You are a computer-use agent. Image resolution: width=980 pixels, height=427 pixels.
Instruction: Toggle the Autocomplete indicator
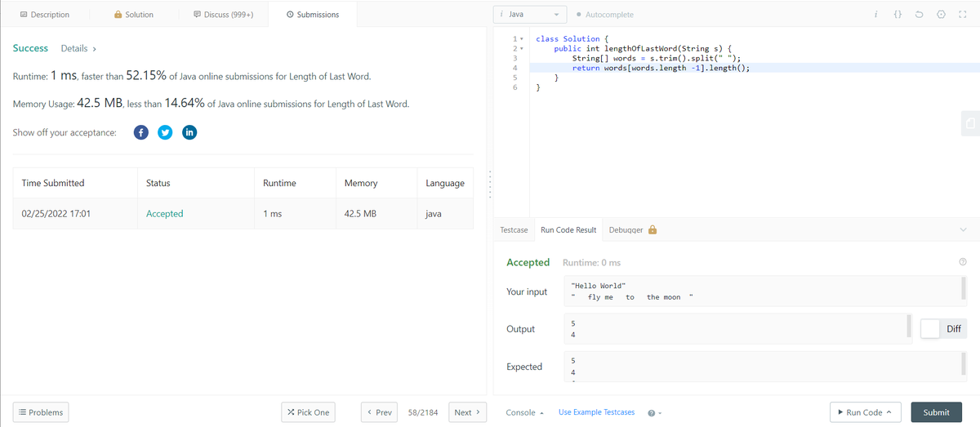coord(604,15)
